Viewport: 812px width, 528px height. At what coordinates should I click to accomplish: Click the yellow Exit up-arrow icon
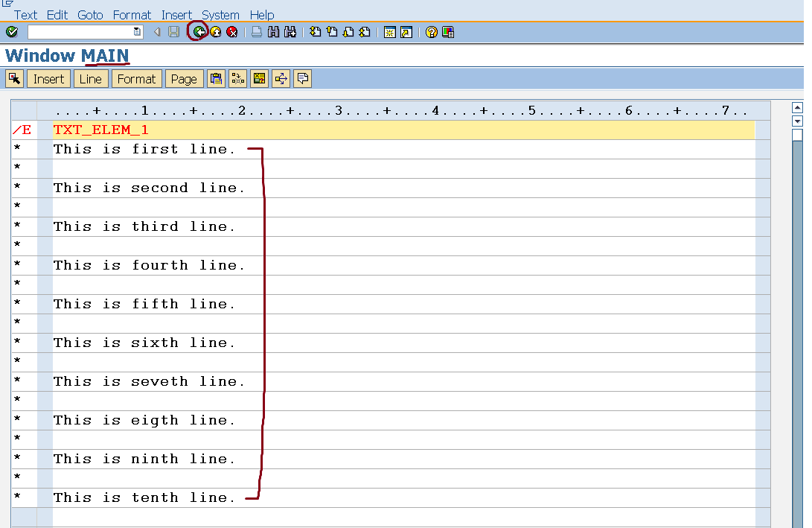215,32
